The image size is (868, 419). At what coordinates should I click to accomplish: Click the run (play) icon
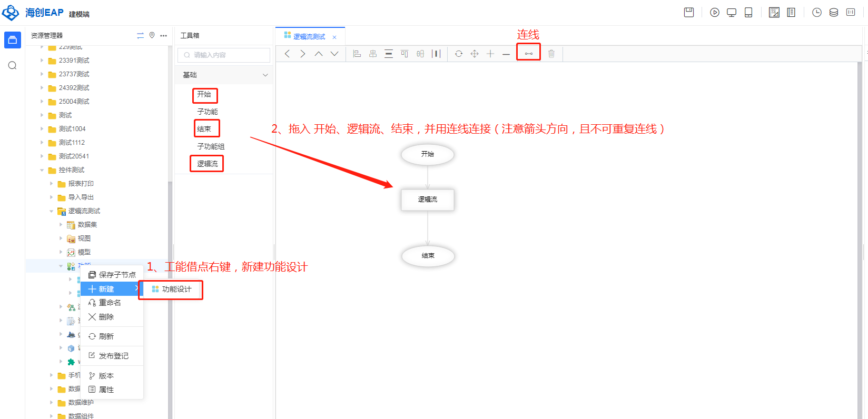coord(715,13)
